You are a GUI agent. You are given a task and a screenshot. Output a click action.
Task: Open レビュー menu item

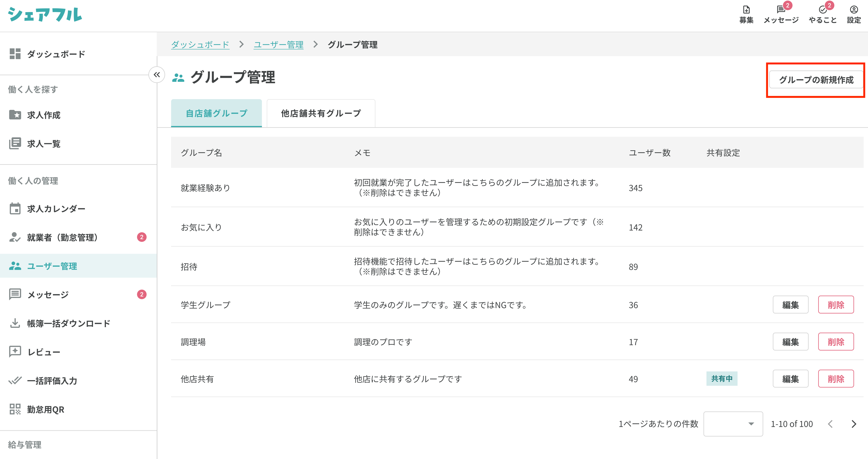pos(78,352)
